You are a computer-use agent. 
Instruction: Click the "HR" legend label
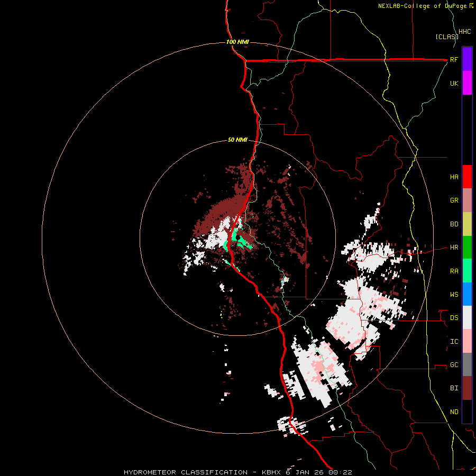[454, 248]
